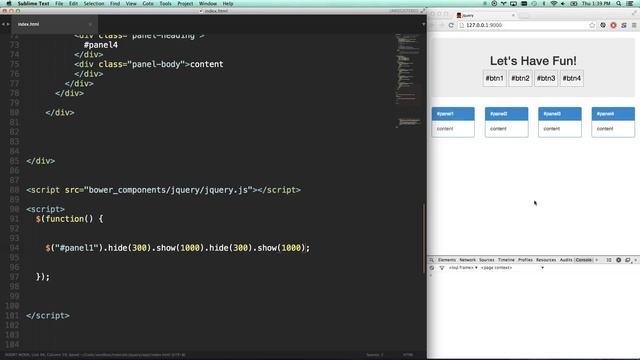Click the #panel4 heading on the webpage
The width and height of the screenshot is (640, 360).
pos(613,114)
